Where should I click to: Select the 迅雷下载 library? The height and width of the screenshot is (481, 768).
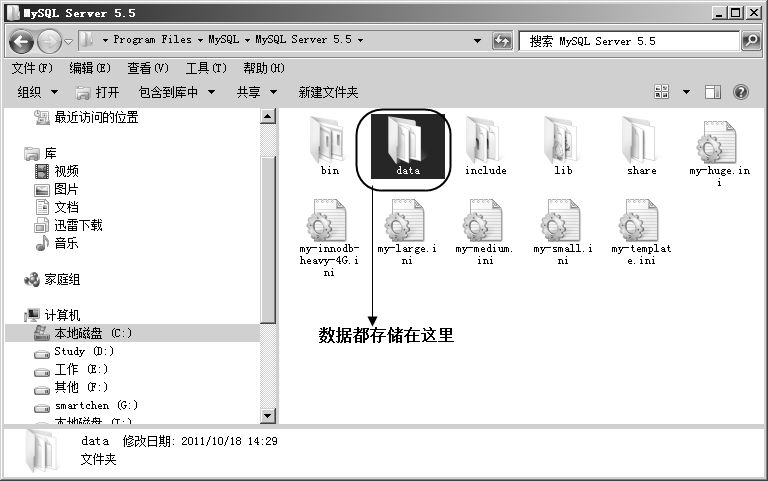[x=69, y=225]
